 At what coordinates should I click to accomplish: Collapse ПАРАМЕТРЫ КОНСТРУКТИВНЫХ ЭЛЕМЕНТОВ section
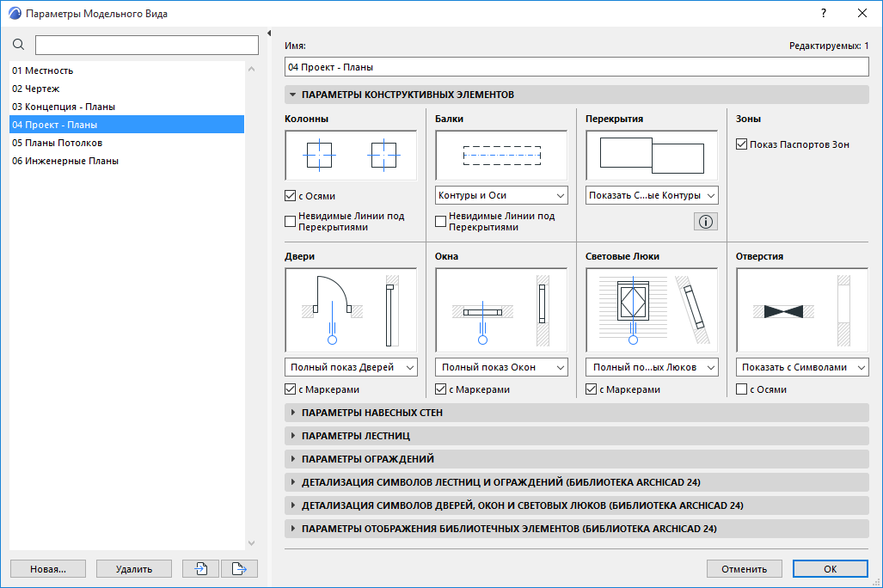(292, 93)
